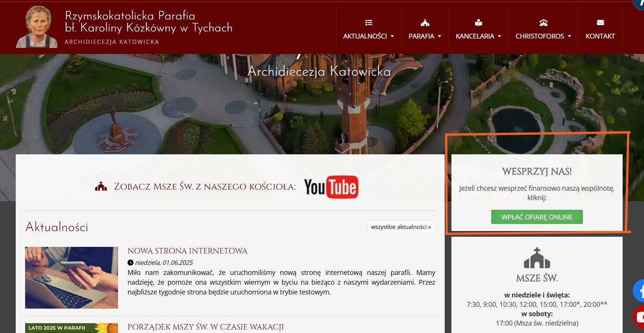Click the envelope icon above Kontakt

tap(600, 23)
